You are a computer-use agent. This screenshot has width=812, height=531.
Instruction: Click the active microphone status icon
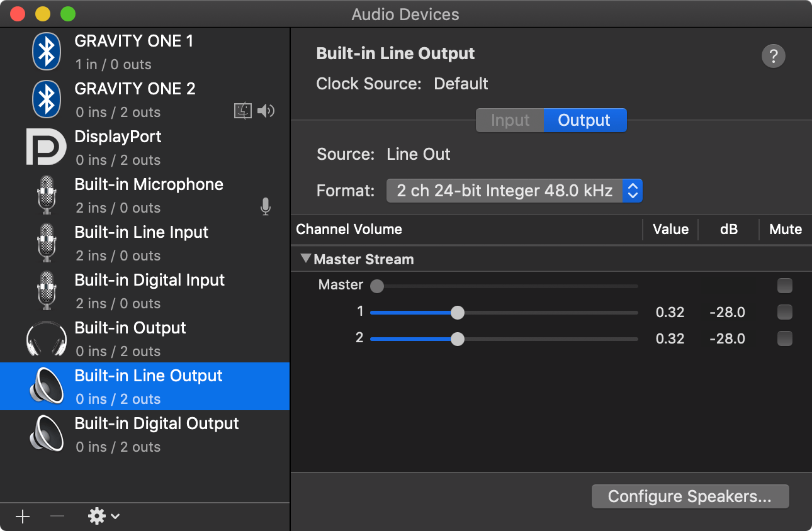(x=265, y=206)
